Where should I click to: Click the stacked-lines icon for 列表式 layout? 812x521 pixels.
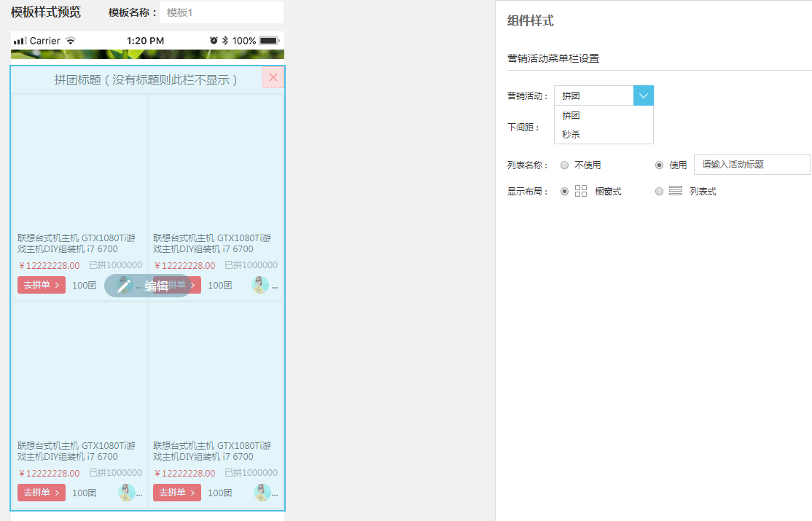click(676, 191)
